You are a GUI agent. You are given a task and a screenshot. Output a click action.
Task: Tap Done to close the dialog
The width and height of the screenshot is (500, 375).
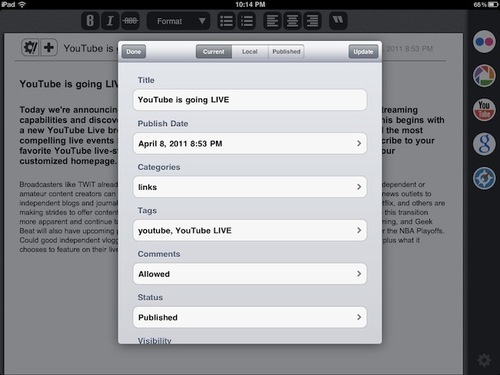click(134, 52)
